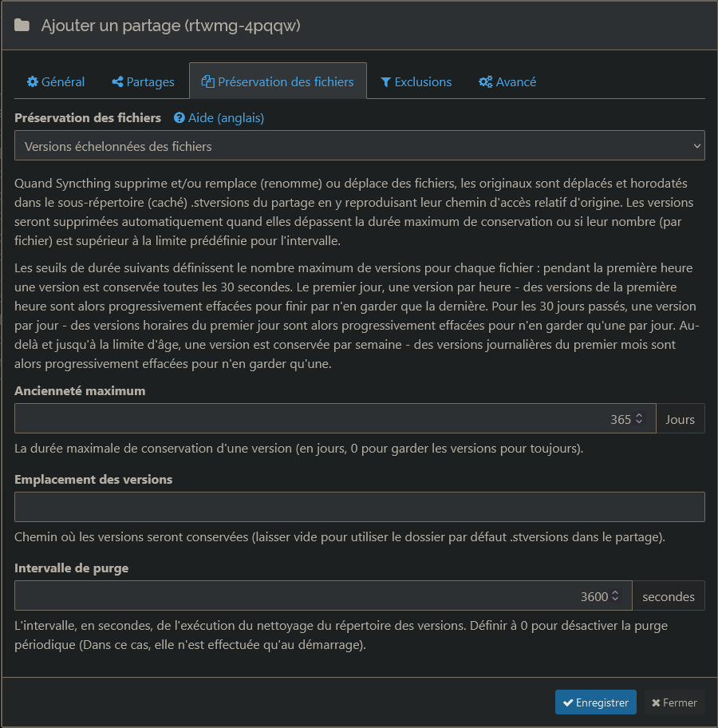Click the question mark help icon

pyautogui.click(x=179, y=118)
